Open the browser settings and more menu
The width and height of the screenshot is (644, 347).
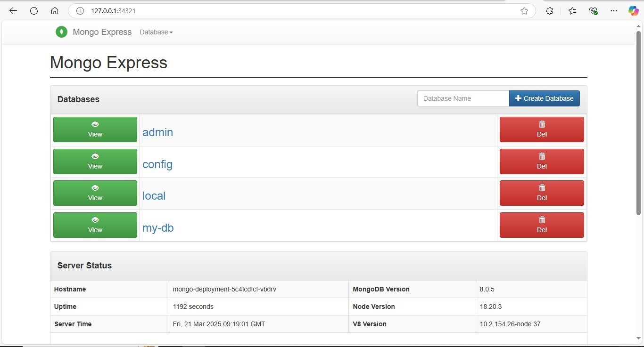[x=613, y=11]
